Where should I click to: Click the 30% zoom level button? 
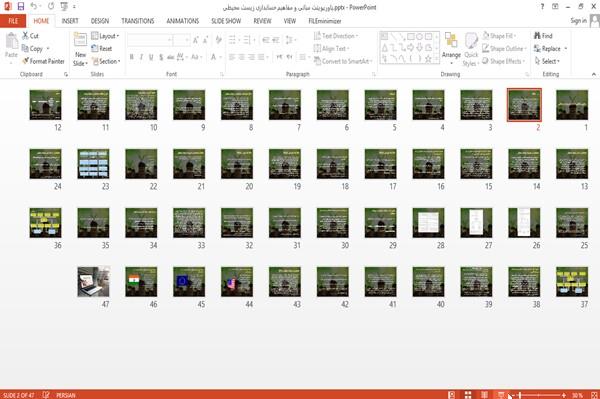(578, 395)
